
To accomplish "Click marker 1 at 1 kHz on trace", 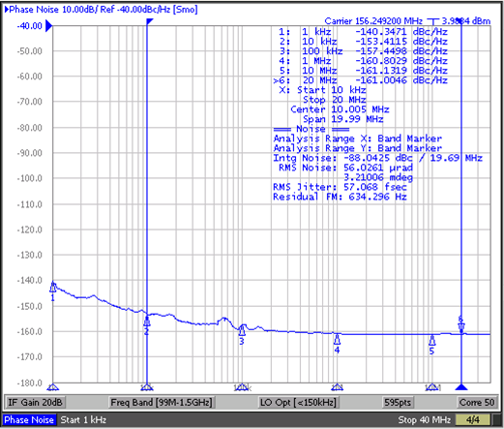I will point(53,288).
